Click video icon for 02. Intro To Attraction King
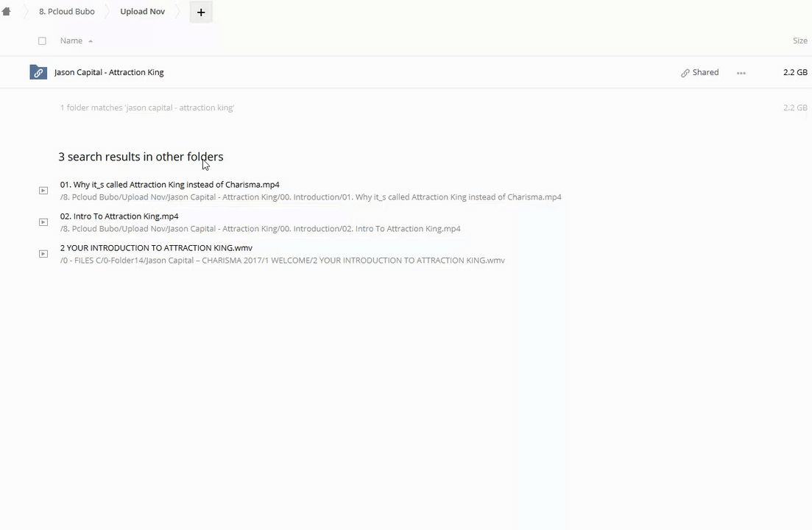This screenshot has width=812, height=530. [43, 222]
